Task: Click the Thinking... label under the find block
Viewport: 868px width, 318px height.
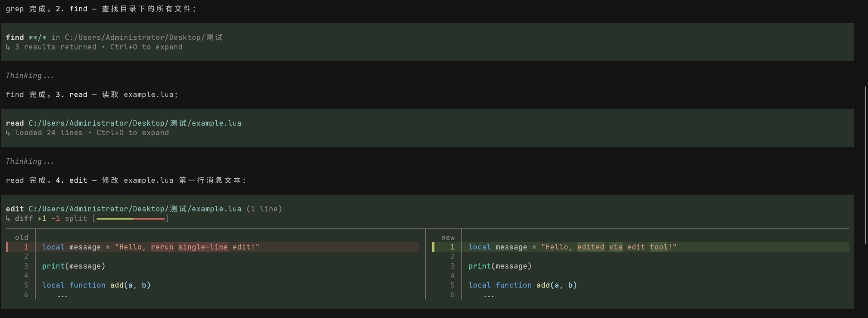Action: pos(30,76)
